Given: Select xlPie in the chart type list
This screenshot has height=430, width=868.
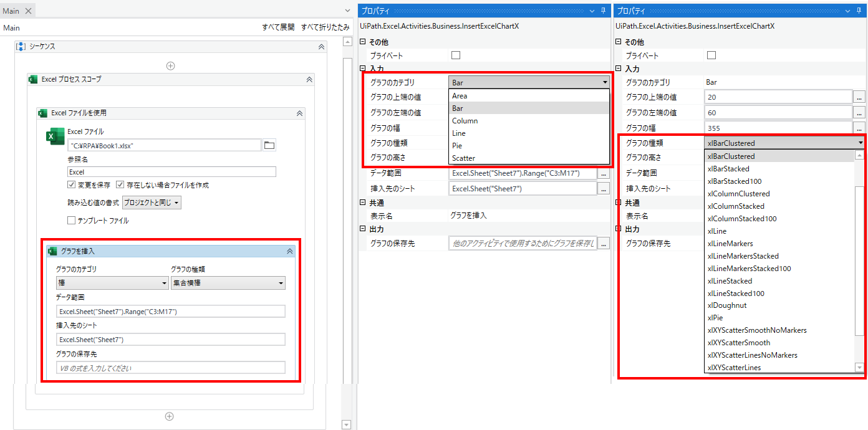Looking at the screenshot, I should tap(780, 318).
